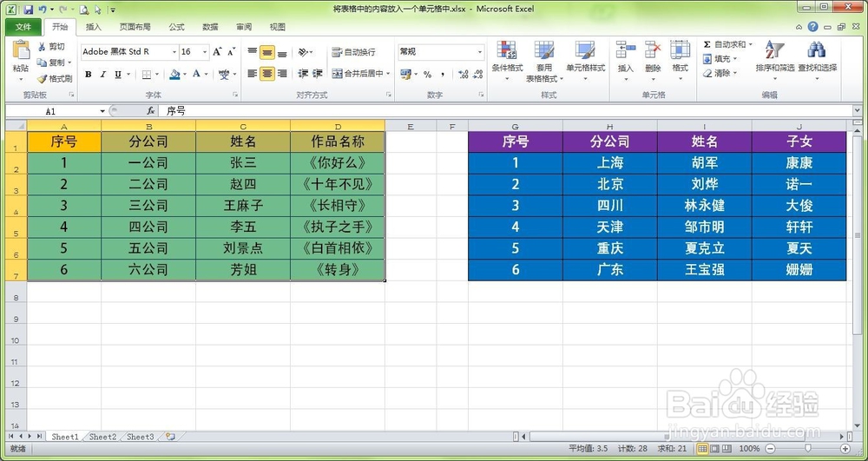Switch to Normal view in status bar
The height and width of the screenshot is (461, 868).
point(702,449)
